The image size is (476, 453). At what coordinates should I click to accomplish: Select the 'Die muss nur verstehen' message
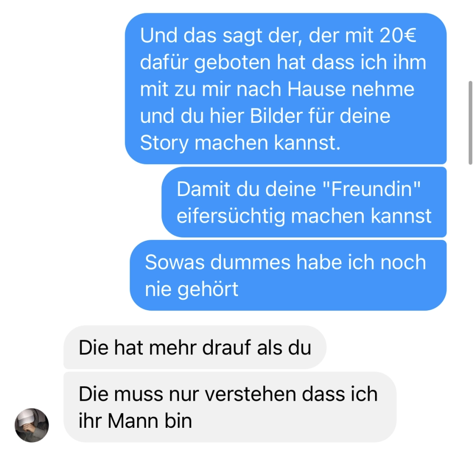tap(230, 407)
